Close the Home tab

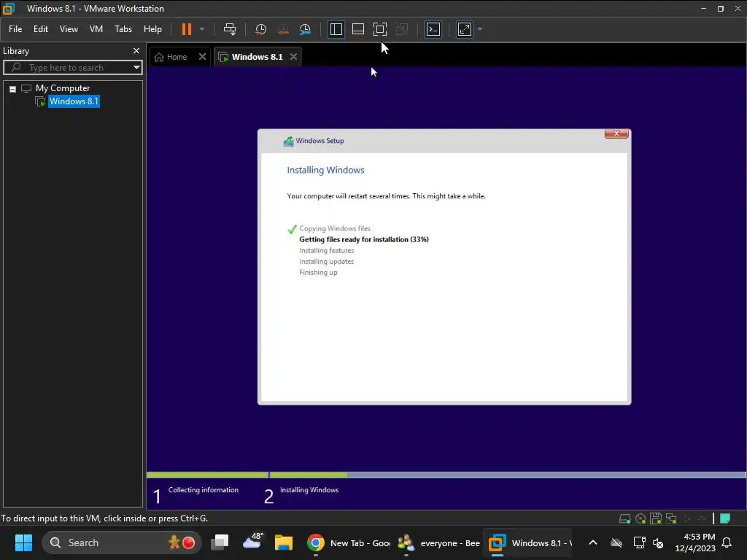pos(203,57)
